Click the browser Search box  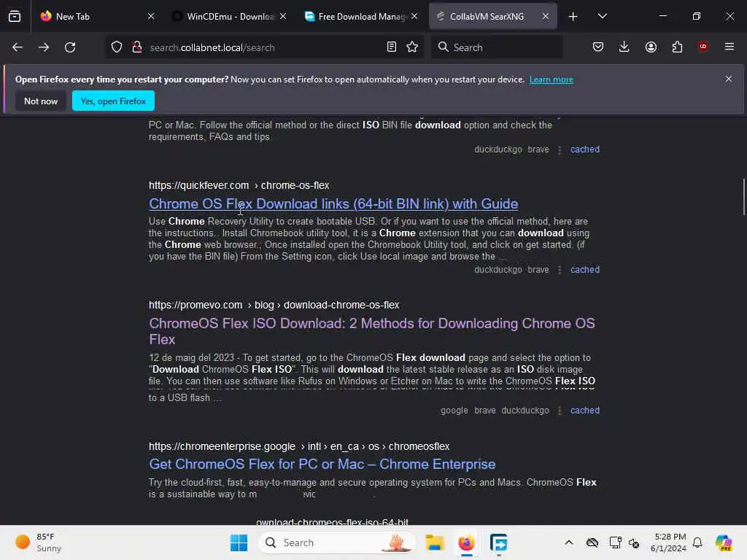(497, 47)
